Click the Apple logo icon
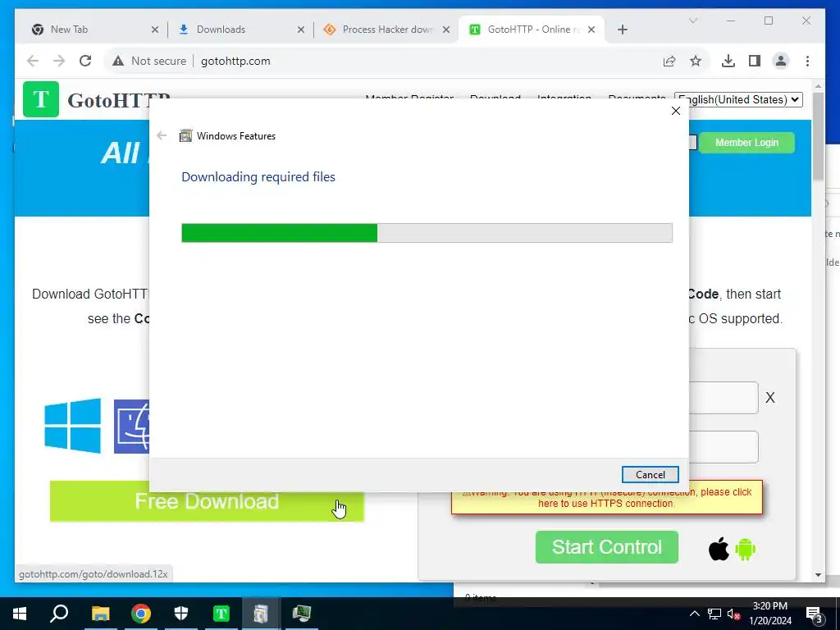This screenshot has width=840, height=630. pos(719,549)
